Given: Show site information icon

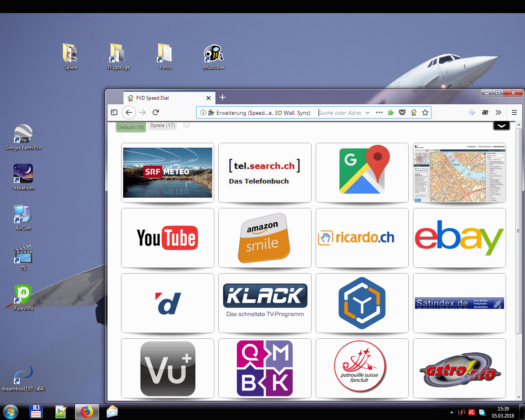Looking at the screenshot, I should tap(203, 112).
